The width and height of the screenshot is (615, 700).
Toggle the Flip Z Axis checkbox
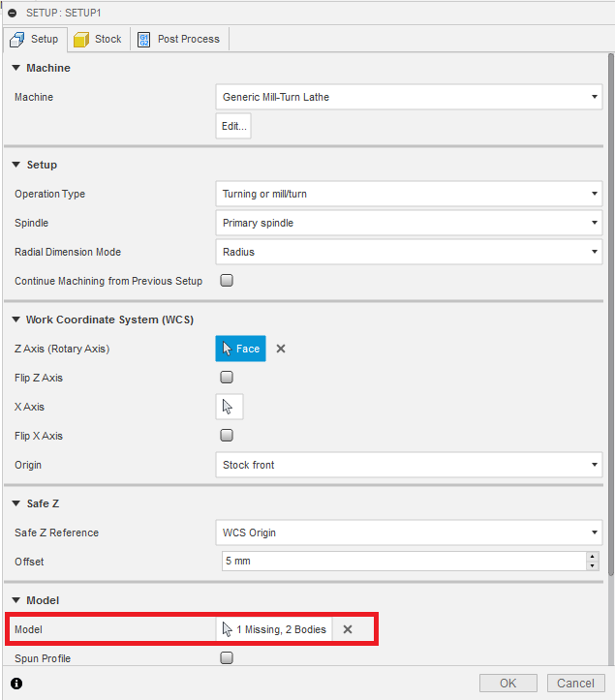[227, 378]
